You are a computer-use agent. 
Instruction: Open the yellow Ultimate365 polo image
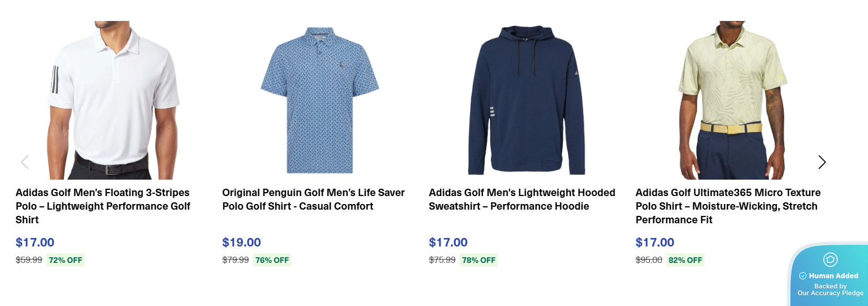coord(733,100)
